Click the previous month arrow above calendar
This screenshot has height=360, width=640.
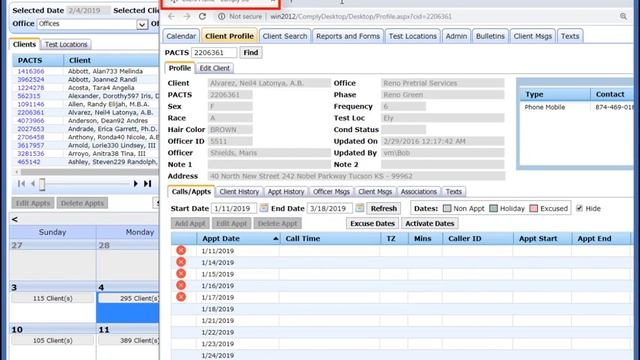pos(15,220)
